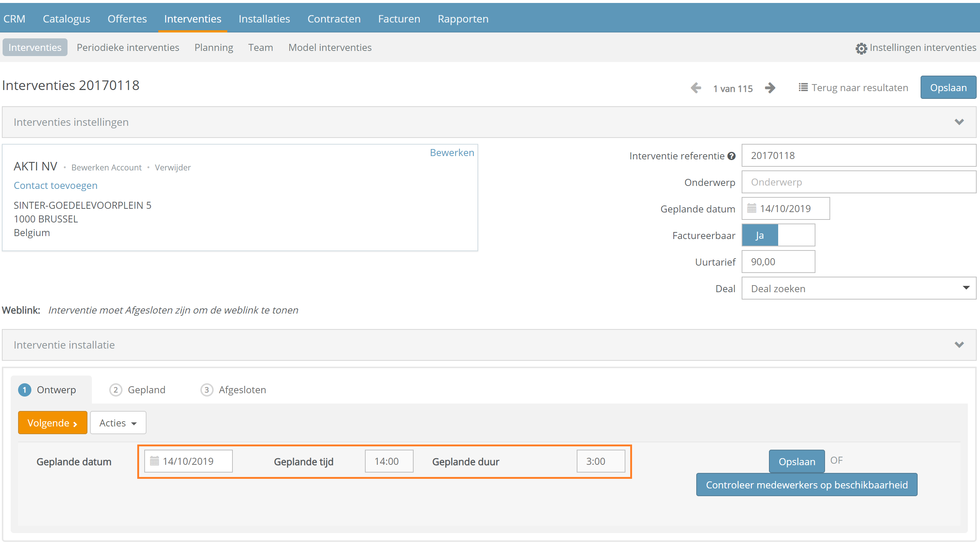Screen dimensions: 980x543
Task: Click the SINTER-GOEDELEVOORPLEIN 5 address line
Action: pyautogui.click(x=83, y=205)
